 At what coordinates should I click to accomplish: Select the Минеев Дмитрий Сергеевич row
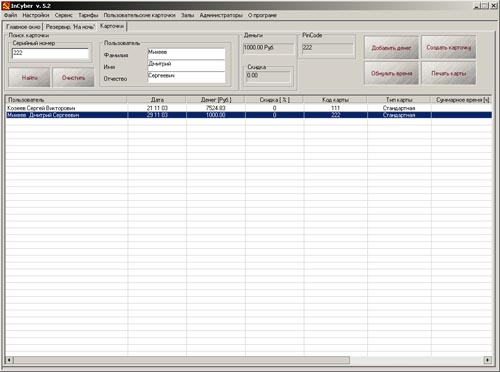click(x=249, y=115)
